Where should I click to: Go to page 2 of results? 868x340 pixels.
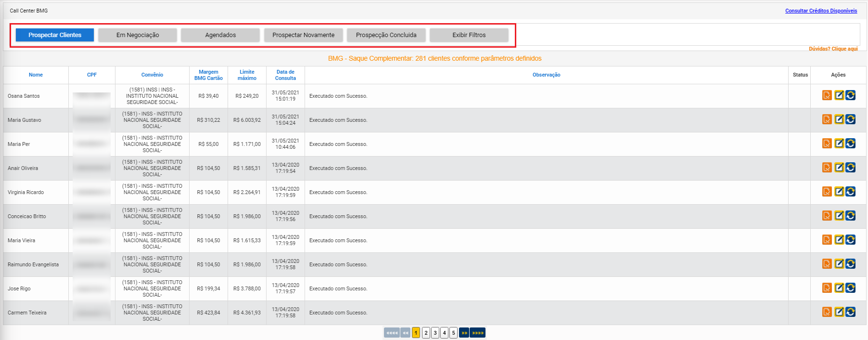tap(426, 333)
